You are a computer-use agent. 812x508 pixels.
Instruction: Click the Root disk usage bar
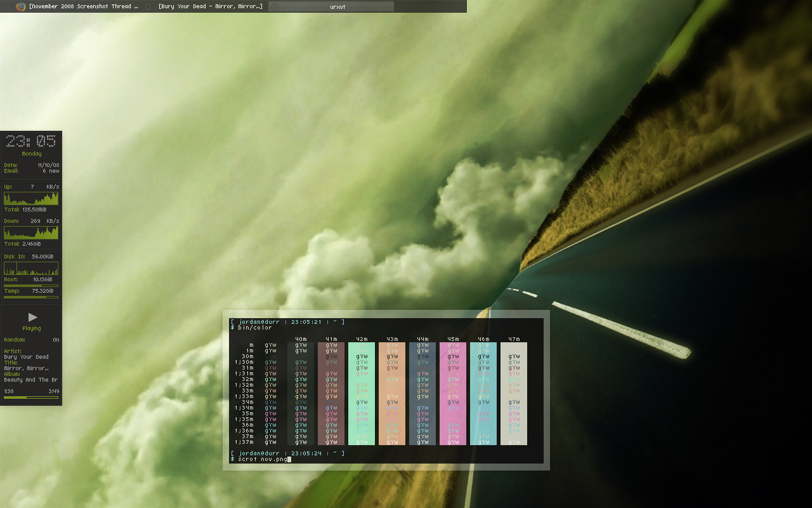(x=31, y=286)
